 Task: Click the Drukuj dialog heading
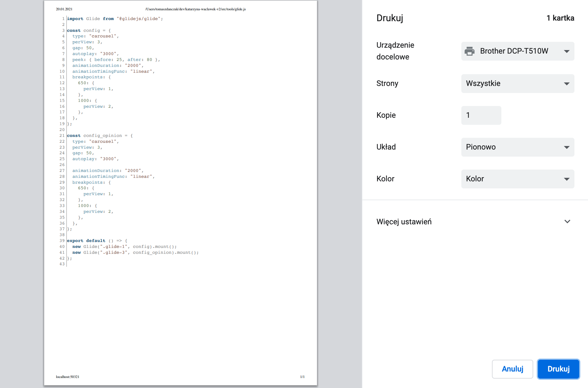click(x=390, y=18)
